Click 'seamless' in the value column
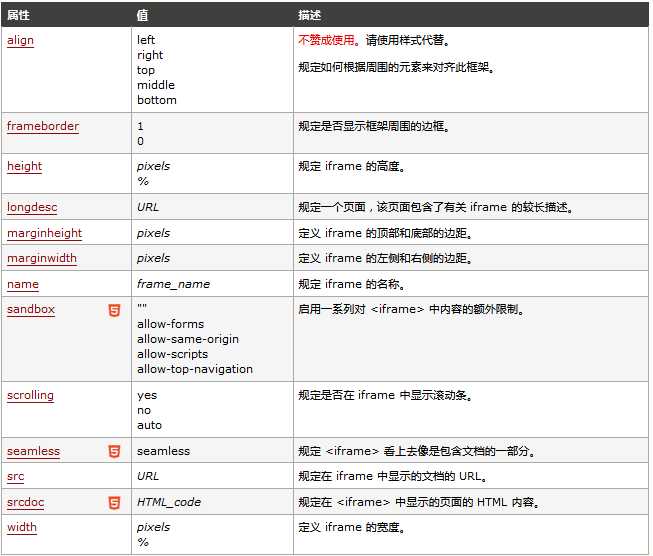 (163, 451)
